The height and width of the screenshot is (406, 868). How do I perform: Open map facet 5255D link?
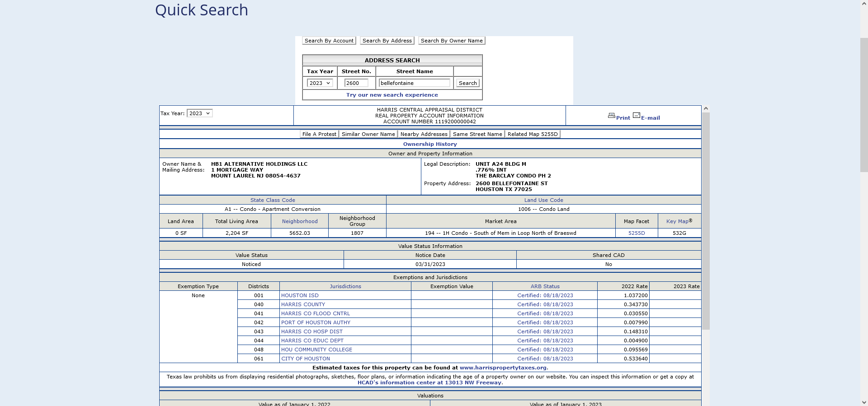click(x=637, y=233)
